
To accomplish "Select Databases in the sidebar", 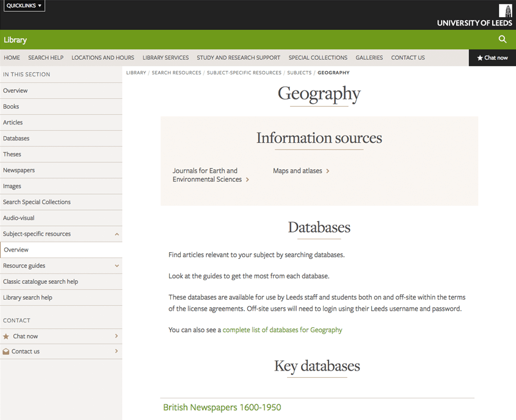I will (x=61, y=139).
